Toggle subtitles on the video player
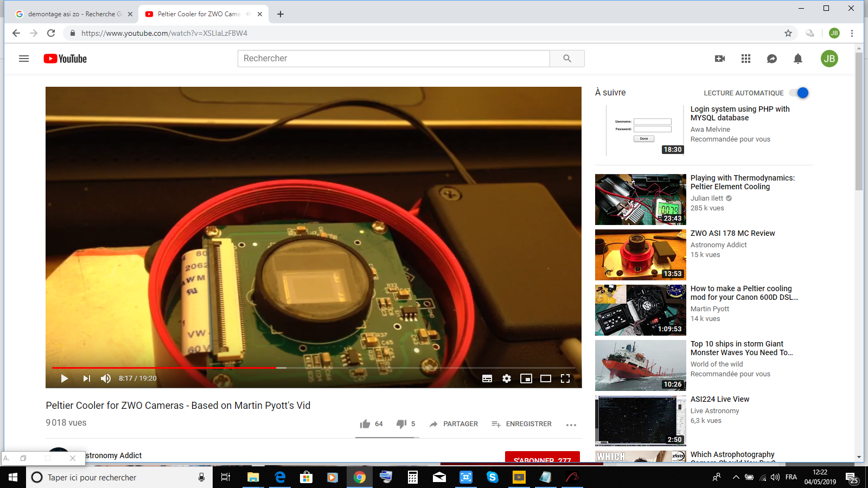 tap(487, 378)
